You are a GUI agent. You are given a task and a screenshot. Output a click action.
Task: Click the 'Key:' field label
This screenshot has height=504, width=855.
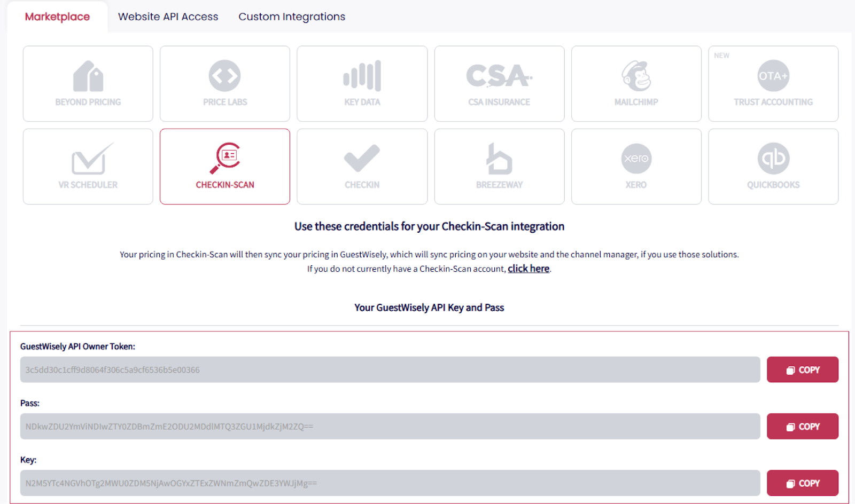tap(28, 460)
